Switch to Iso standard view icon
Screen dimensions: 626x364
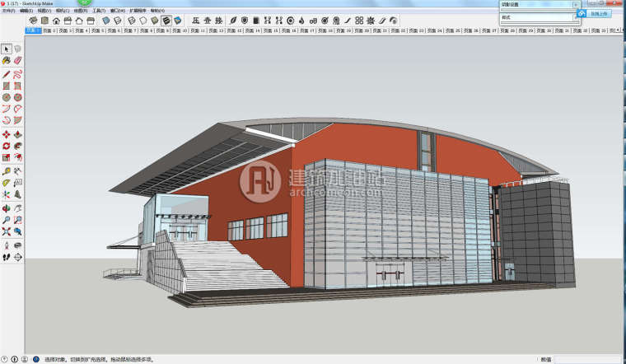[x=33, y=20]
